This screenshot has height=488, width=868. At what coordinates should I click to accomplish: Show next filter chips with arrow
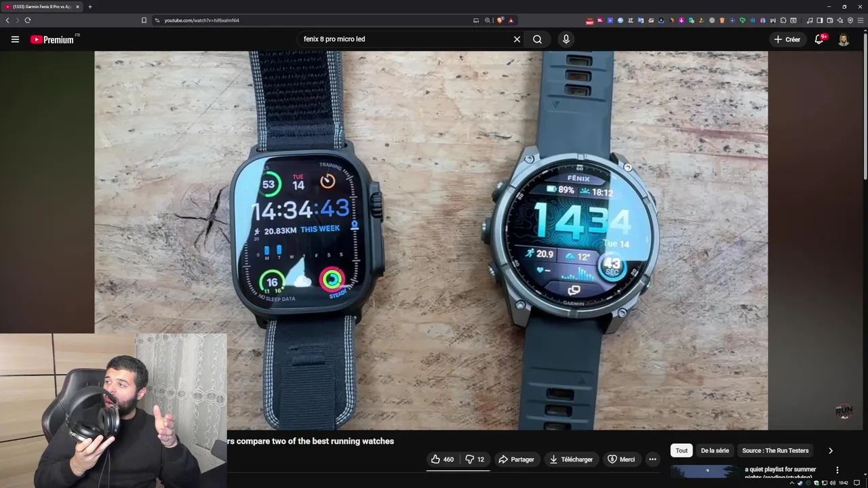(x=831, y=451)
